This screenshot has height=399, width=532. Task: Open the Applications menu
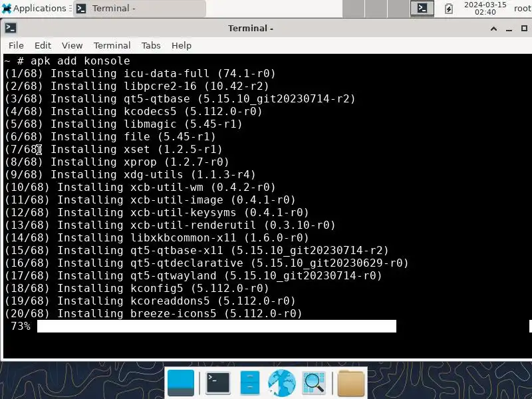(34, 8)
